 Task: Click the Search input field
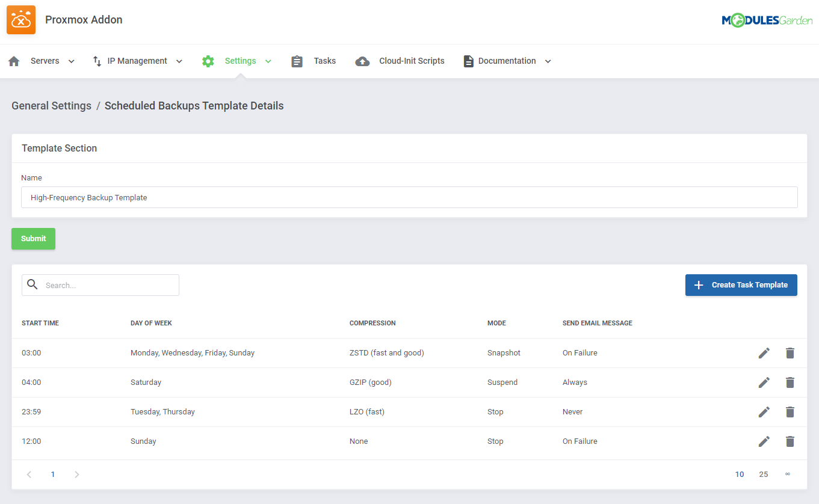(x=100, y=285)
